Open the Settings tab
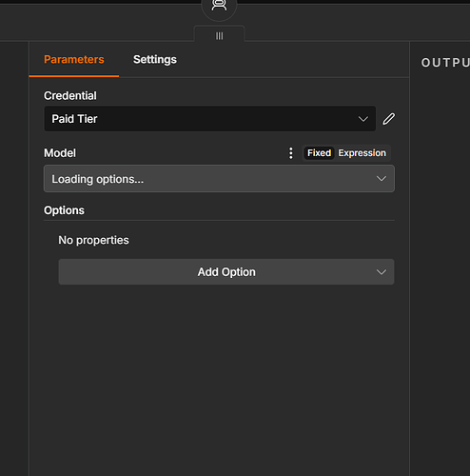 click(x=155, y=59)
